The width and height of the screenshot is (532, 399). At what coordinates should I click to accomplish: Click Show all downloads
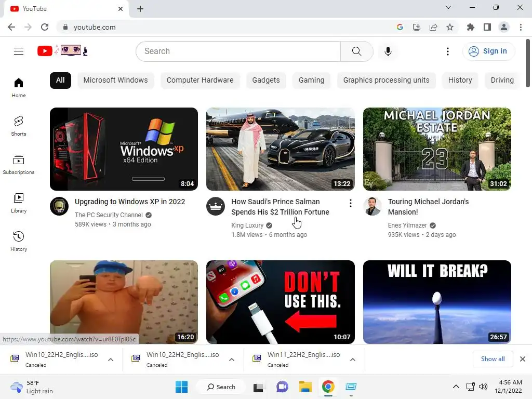point(493,359)
